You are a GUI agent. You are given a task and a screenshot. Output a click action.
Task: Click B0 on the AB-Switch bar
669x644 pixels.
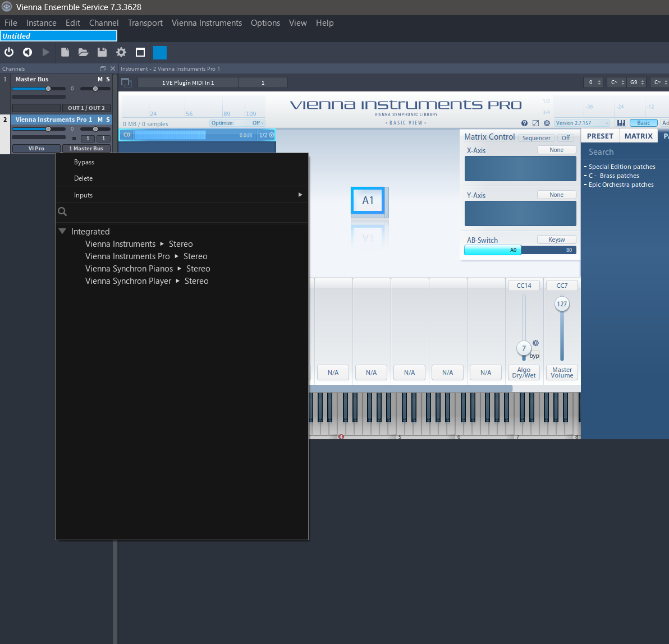[569, 250]
